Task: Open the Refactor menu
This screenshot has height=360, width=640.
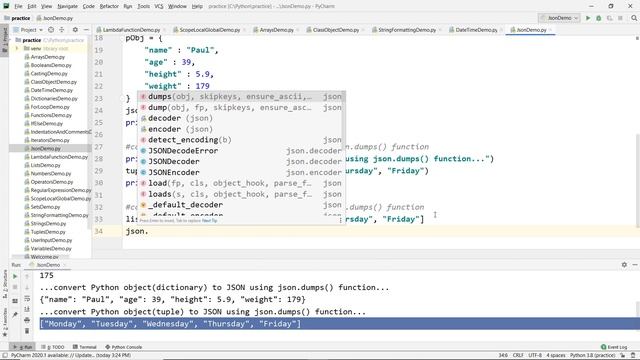Action: pos(109,6)
